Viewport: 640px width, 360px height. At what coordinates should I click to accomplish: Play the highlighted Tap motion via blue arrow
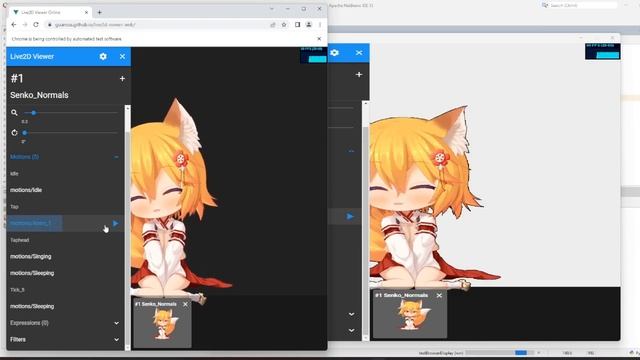[116, 223]
